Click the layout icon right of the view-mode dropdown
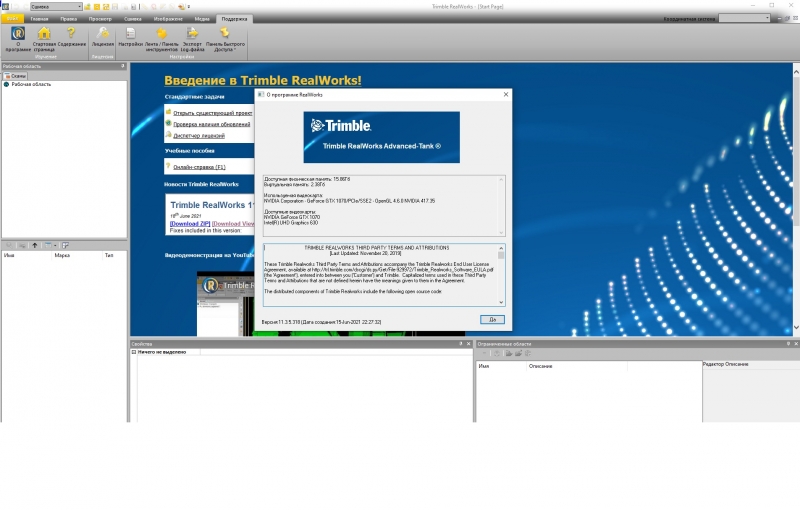 tap(65, 245)
